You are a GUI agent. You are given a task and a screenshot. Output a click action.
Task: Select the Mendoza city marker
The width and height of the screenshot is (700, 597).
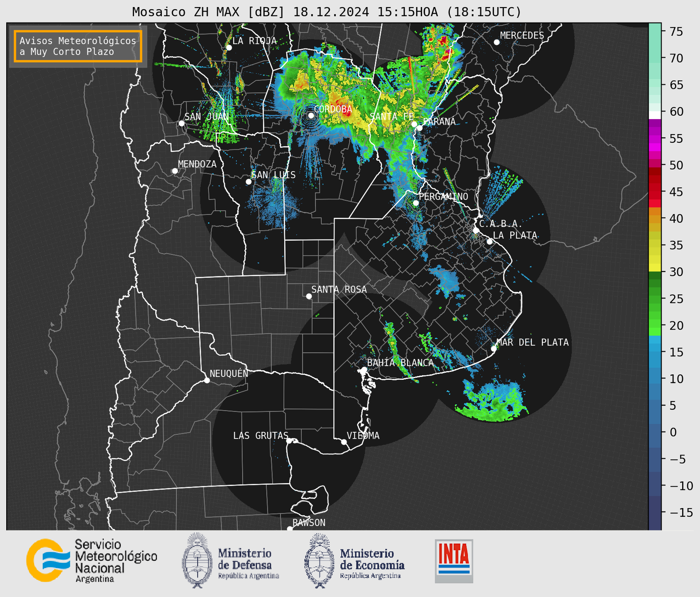(x=175, y=171)
